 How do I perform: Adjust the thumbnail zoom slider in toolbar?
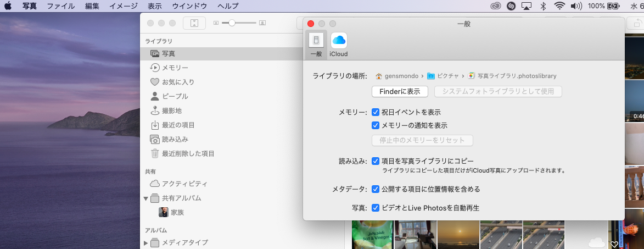233,23
